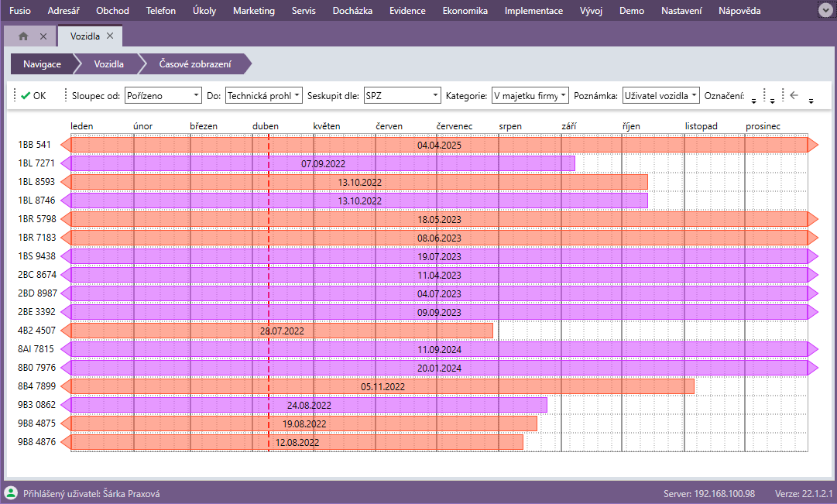Click the round chevron icon in menu bar
This screenshot has height=504, width=837.
pyautogui.click(x=825, y=11)
